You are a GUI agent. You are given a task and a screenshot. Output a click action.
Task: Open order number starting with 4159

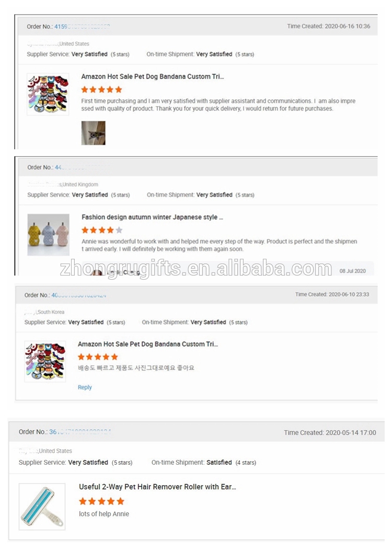(82, 26)
